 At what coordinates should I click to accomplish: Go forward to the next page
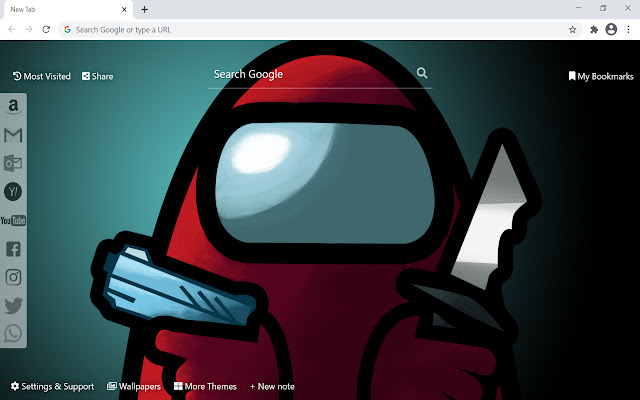click(29, 29)
